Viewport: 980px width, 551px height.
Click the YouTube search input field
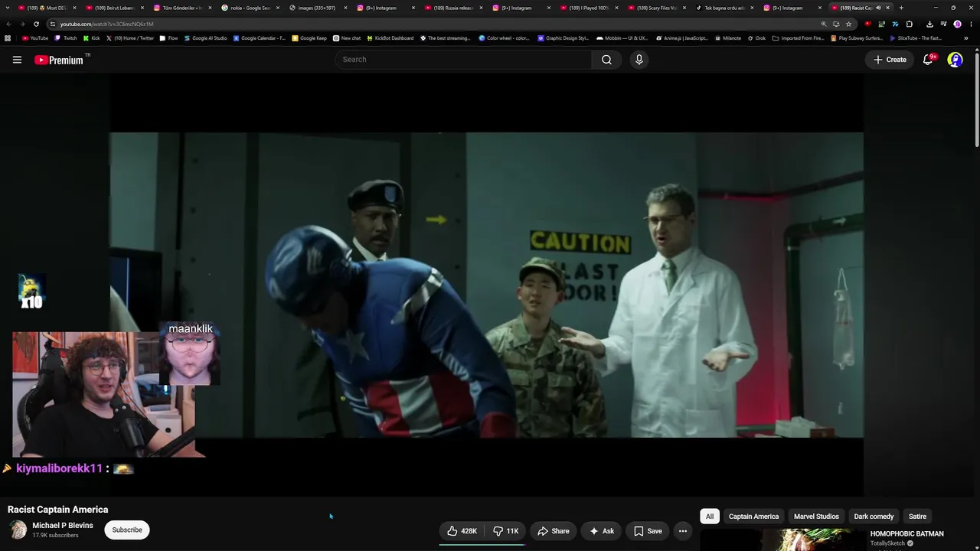coord(463,60)
